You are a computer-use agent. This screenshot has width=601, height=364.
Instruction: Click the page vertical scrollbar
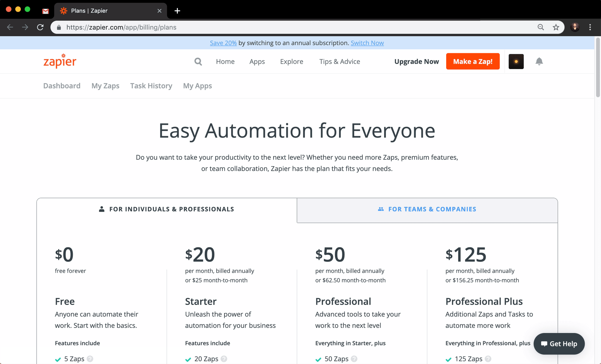(x=598, y=68)
